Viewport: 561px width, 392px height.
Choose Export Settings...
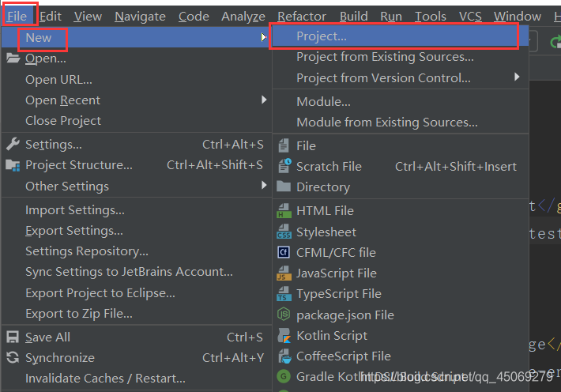pyautogui.click(x=74, y=231)
